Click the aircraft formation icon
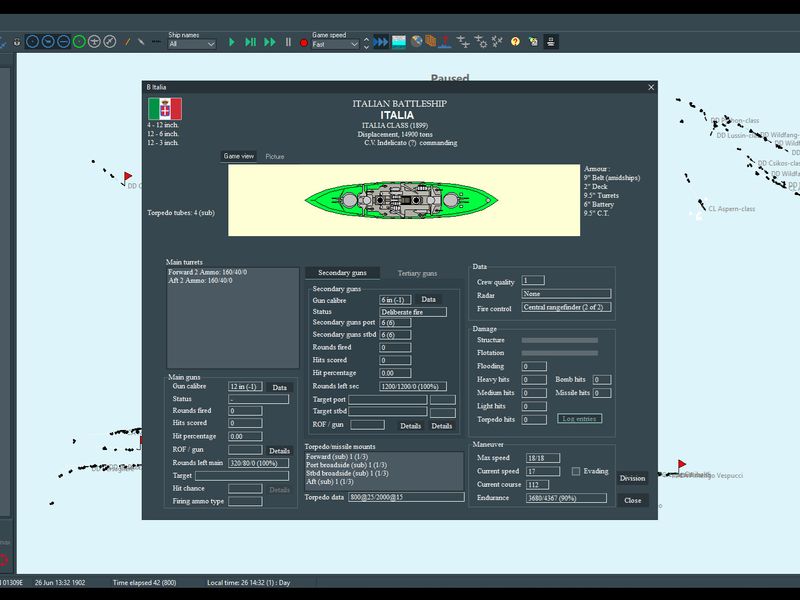This screenshot has width=800, height=600. point(463,42)
